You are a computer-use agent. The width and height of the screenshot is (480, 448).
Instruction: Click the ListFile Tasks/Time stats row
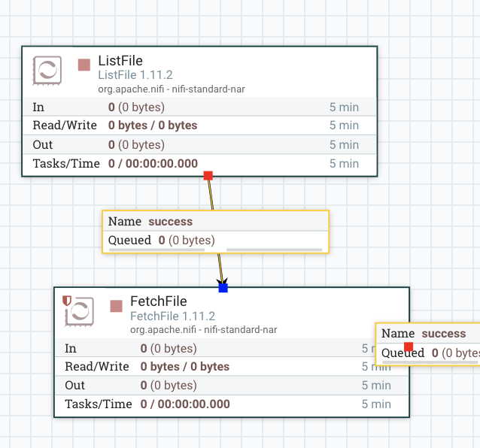(196, 164)
